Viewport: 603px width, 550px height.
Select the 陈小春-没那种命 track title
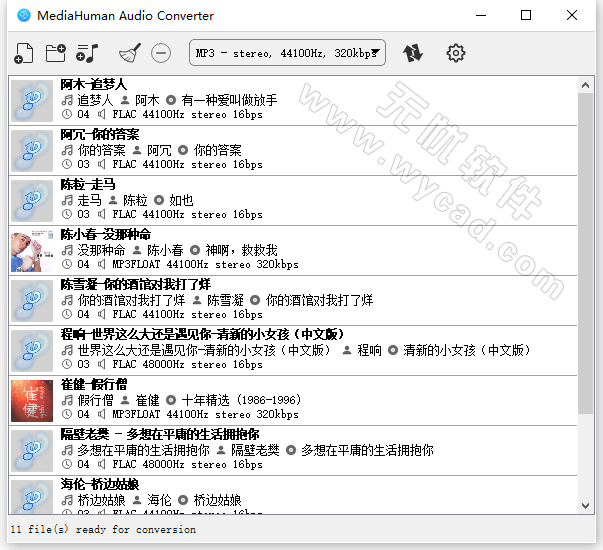(x=105, y=234)
